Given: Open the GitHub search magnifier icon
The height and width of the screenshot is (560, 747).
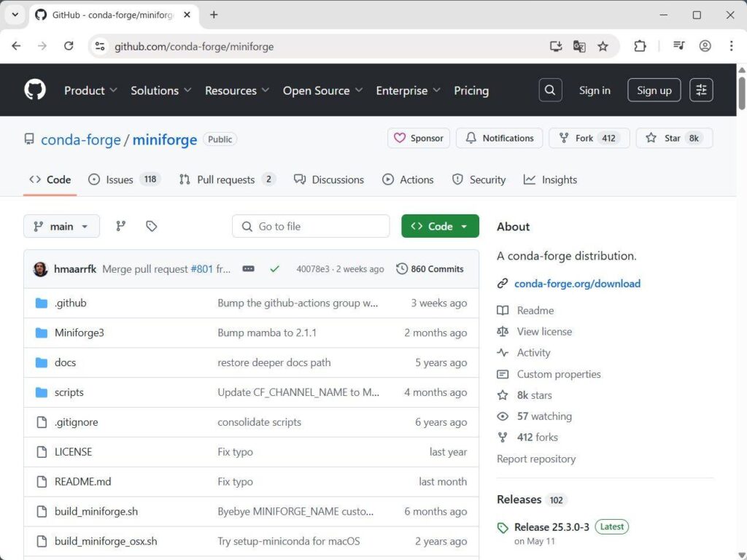Looking at the screenshot, I should point(550,90).
